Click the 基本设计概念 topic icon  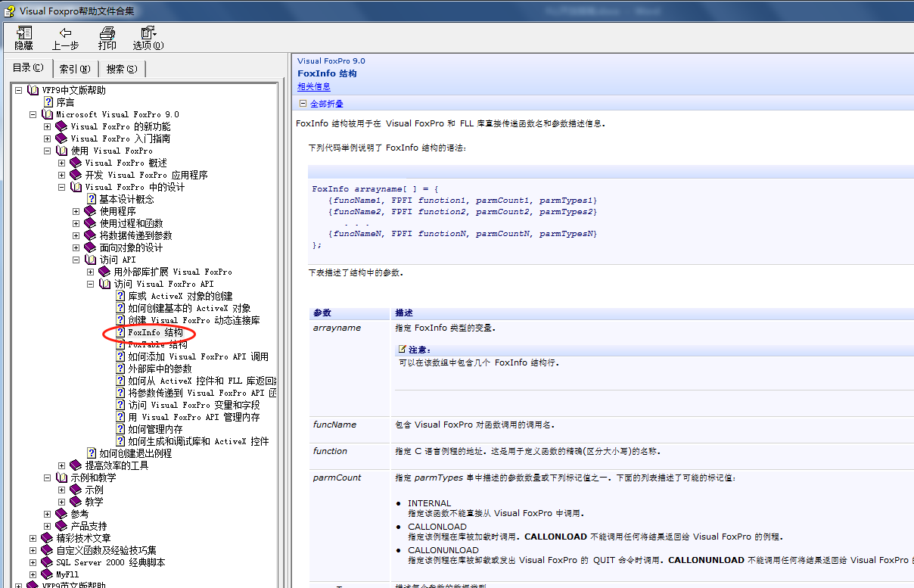pos(92,199)
